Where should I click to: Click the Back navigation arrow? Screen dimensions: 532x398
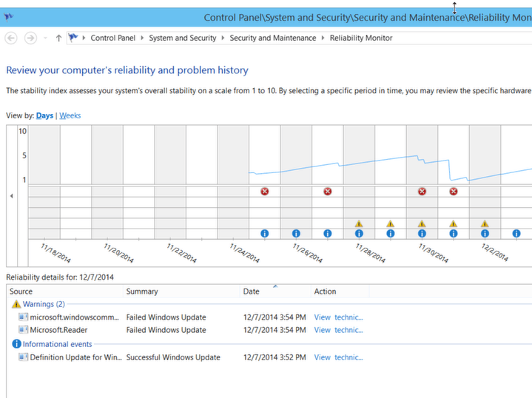pyautogui.click(x=11, y=38)
